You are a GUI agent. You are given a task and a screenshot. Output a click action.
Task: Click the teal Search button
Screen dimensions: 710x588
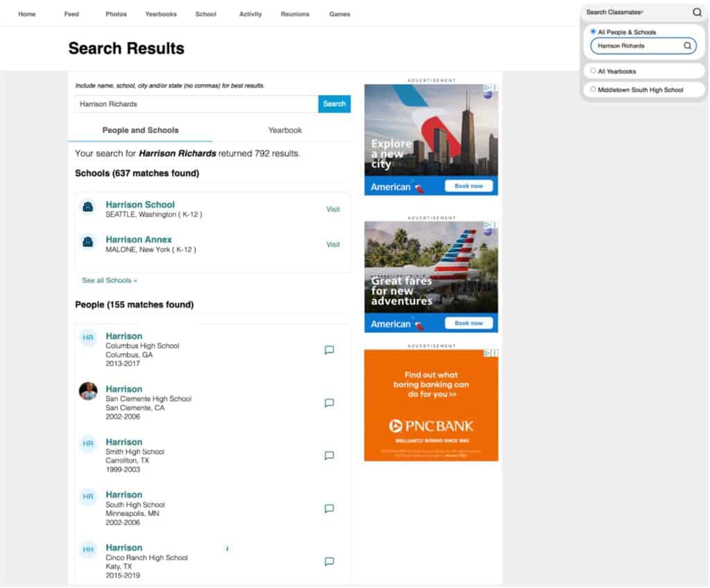click(x=334, y=103)
